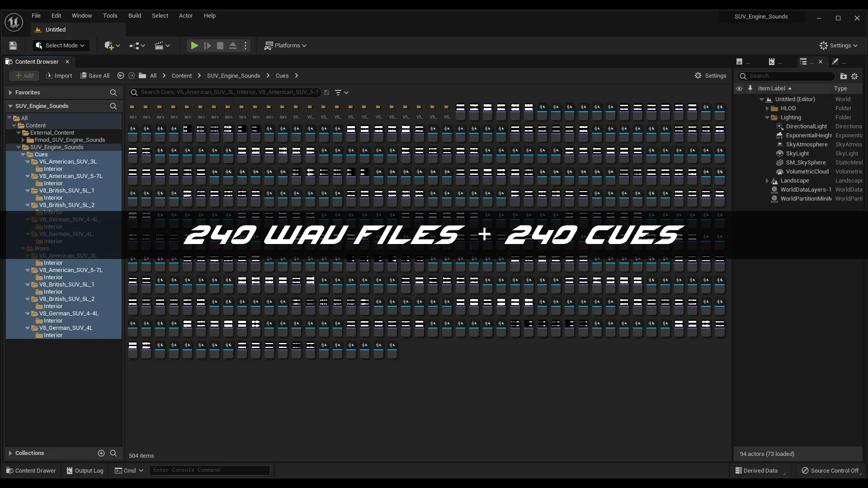
Task: Click the add collection plus icon
Action: pyautogui.click(x=101, y=453)
